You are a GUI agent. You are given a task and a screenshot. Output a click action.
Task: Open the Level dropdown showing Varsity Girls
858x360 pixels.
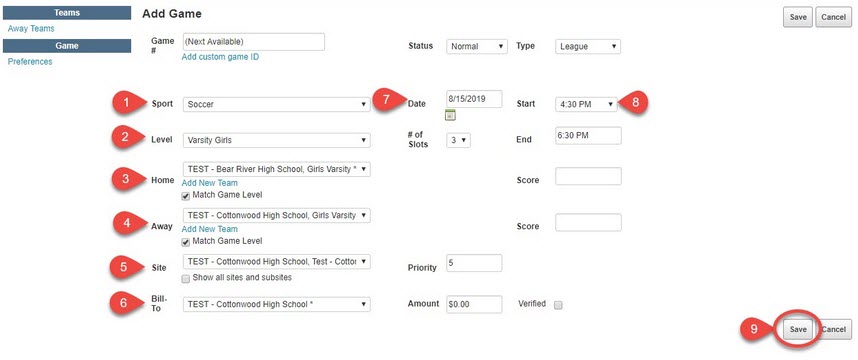[x=276, y=140]
